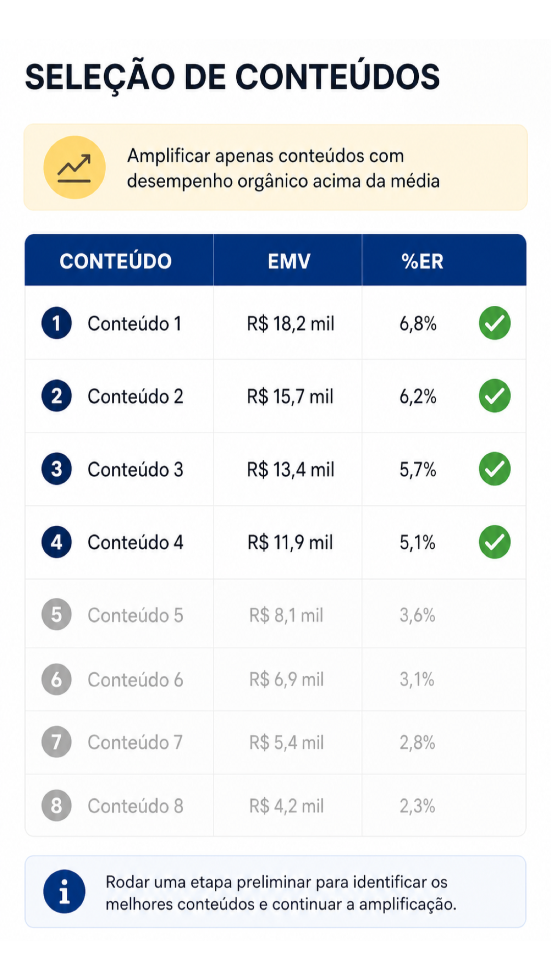Toggle green checkmark for Conteúdo 2
Screen dimensions: 551x980
pos(495,396)
